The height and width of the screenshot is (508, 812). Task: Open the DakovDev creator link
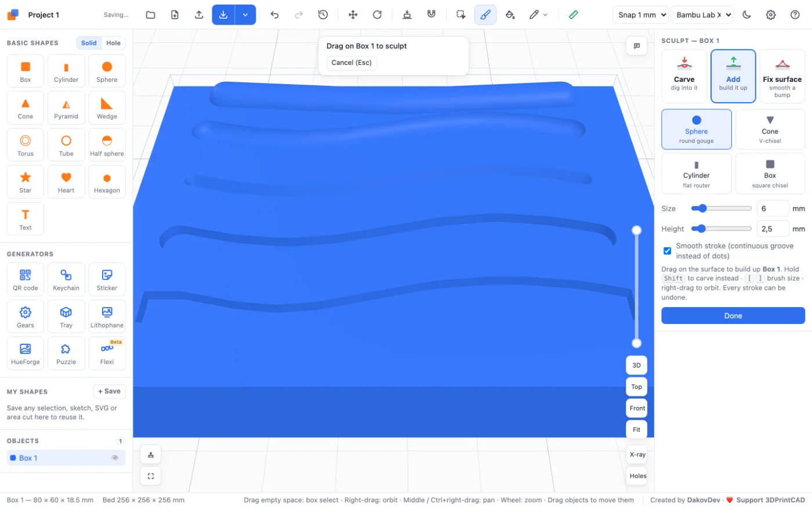[x=704, y=500]
